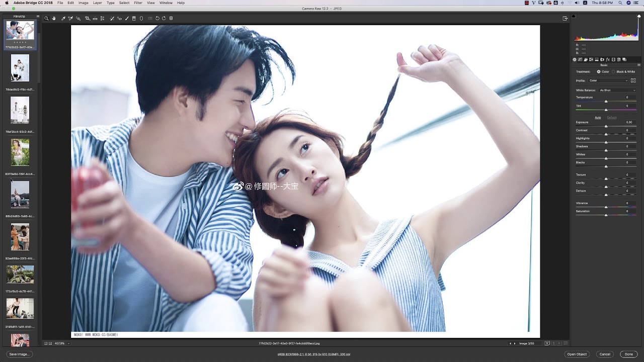Select the Spot Removal tool
The height and width of the screenshot is (362, 644).
[112, 18]
